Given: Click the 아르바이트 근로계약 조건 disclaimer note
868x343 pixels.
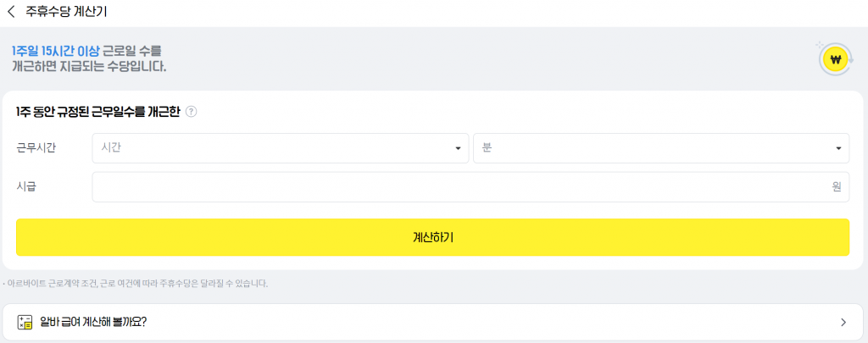Looking at the screenshot, I should tap(136, 284).
